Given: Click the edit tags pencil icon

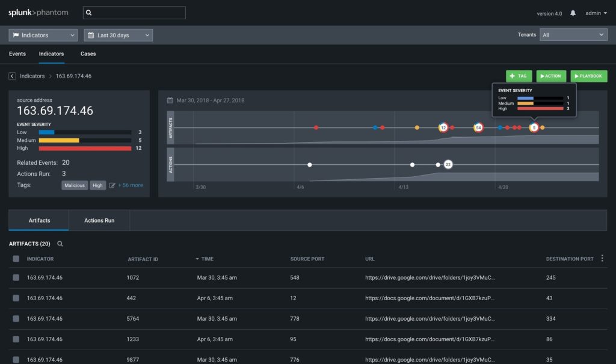Looking at the screenshot, I should pos(112,185).
